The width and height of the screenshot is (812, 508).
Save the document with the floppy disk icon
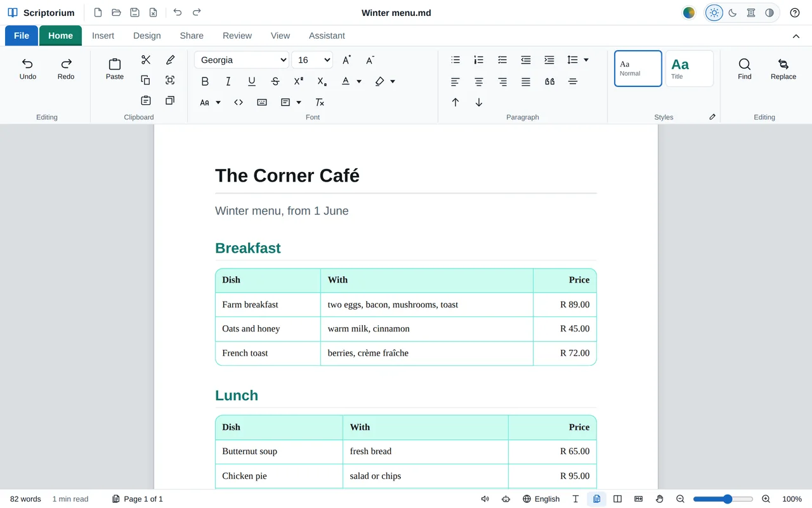coord(134,13)
